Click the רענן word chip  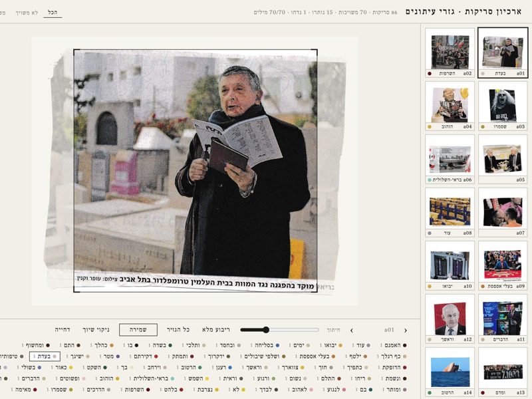tap(222, 368)
